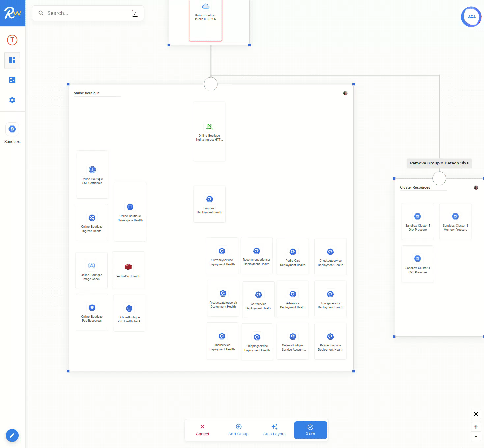
Task: Save the current map layout
Action: (310, 430)
